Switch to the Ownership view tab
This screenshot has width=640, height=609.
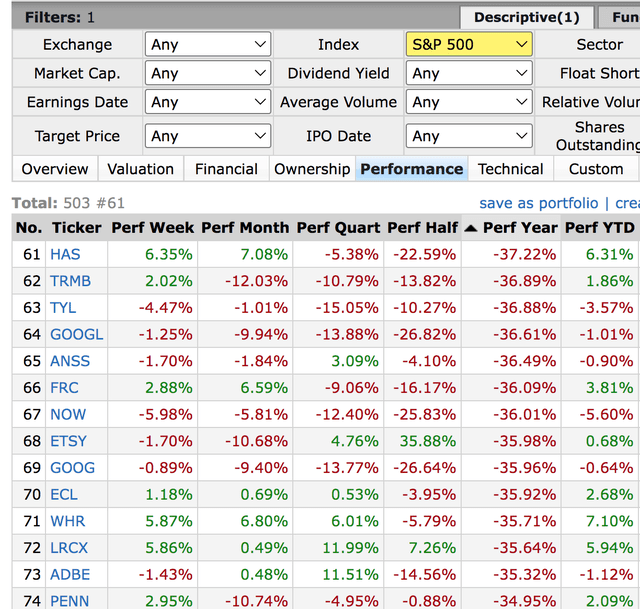[312, 169]
